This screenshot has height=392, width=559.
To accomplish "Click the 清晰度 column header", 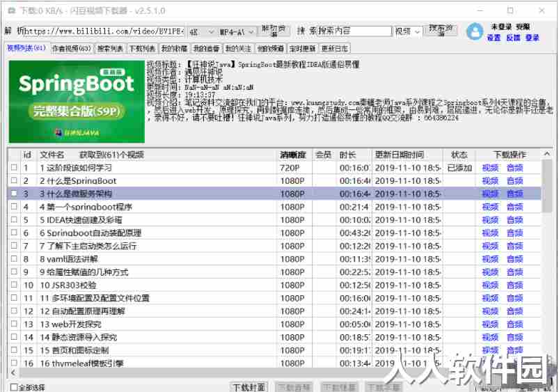I will click(x=293, y=155).
